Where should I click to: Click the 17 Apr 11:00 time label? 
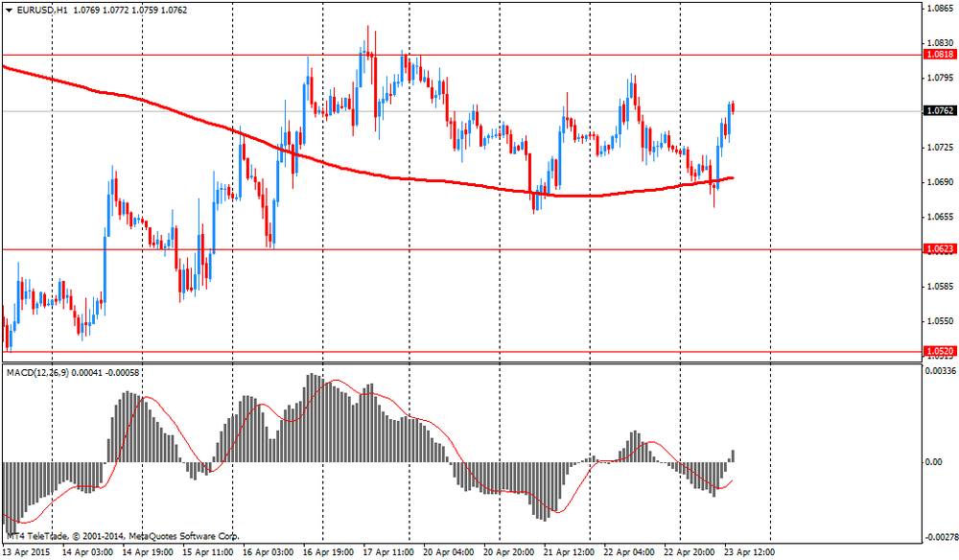[x=387, y=552]
